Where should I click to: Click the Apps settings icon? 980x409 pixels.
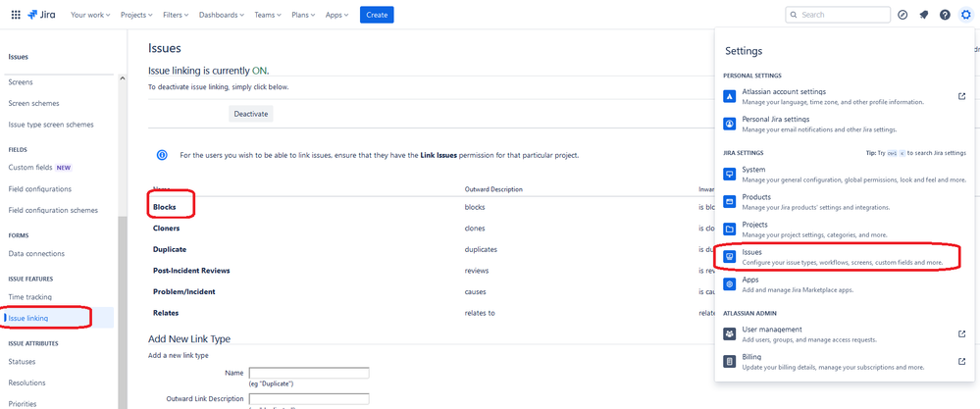(x=730, y=284)
